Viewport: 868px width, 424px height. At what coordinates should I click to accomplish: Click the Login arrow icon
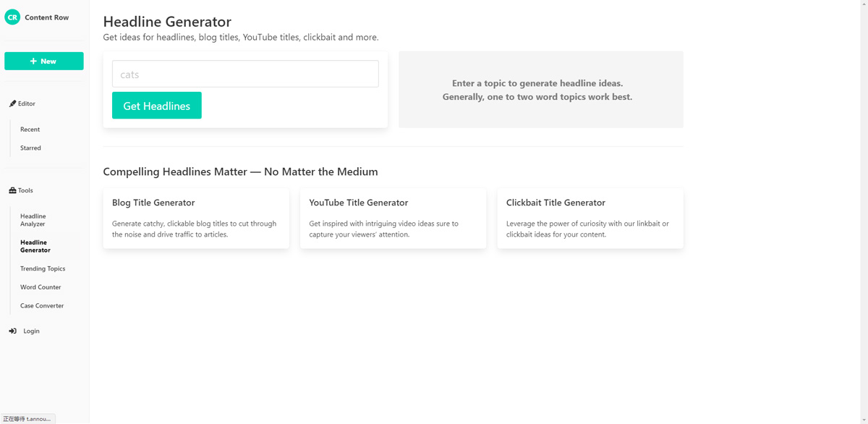(x=12, y=331)
